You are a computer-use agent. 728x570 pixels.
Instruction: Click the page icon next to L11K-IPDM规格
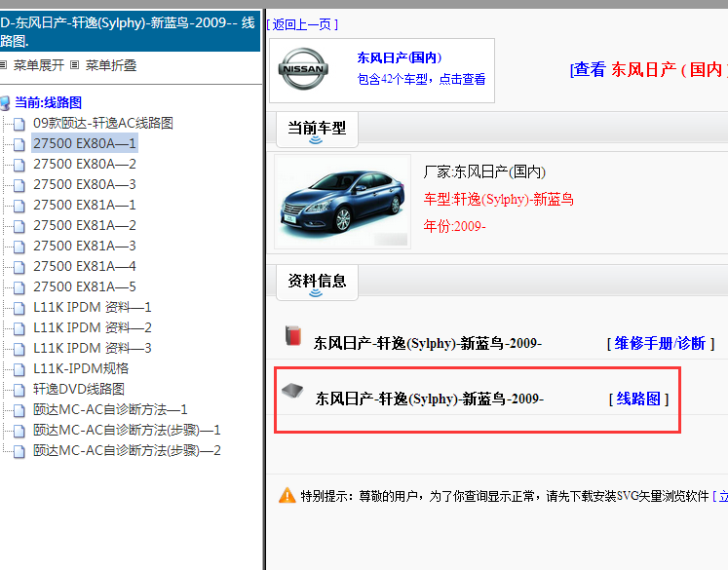click(x=19, y=369)
